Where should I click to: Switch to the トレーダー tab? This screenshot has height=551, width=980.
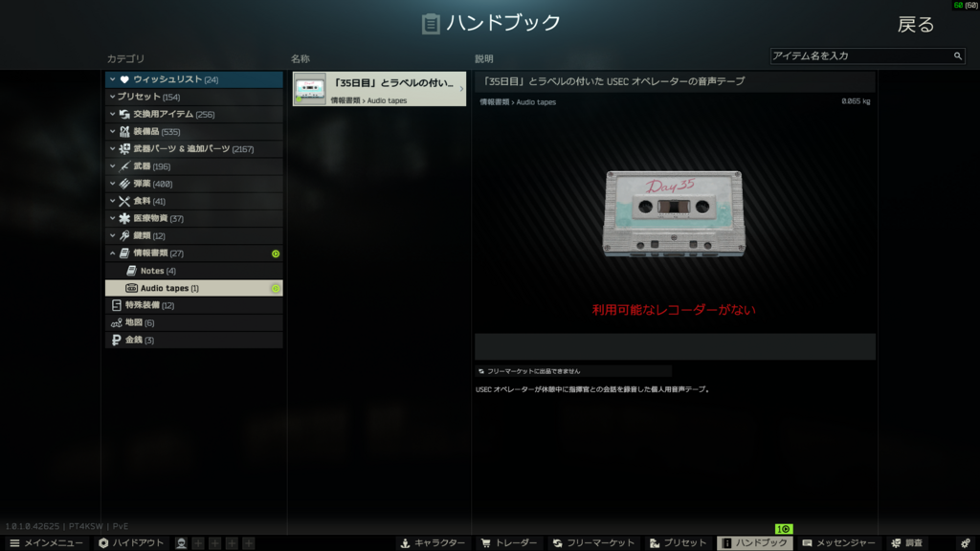point(510,542)
